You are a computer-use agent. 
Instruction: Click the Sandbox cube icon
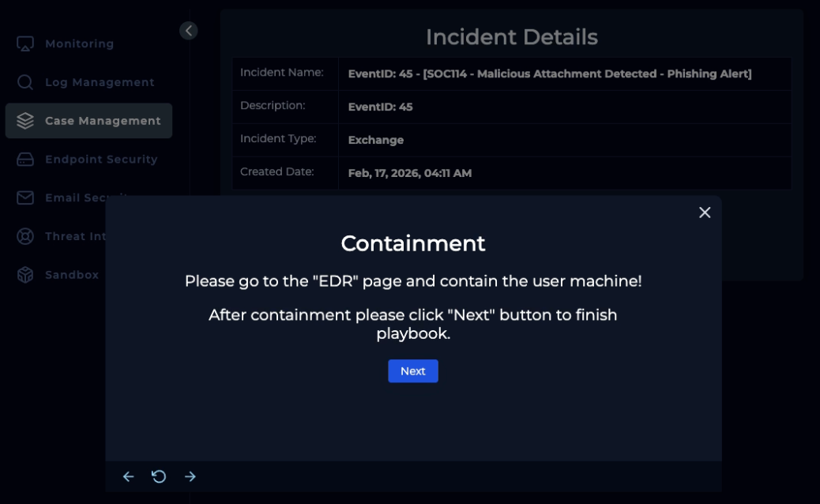[x=25, y=275]
